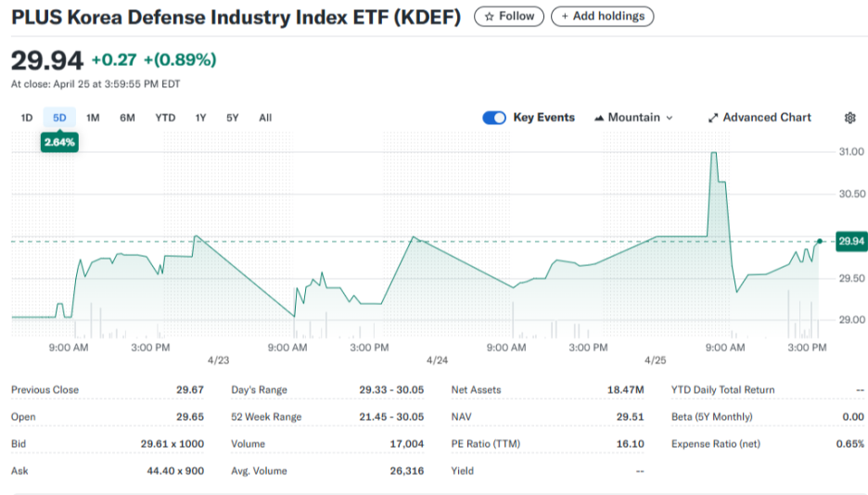The width and height of the screenshot is (868, 495).
Task: Select the 5D time range
Action: [x=59, y=118]
